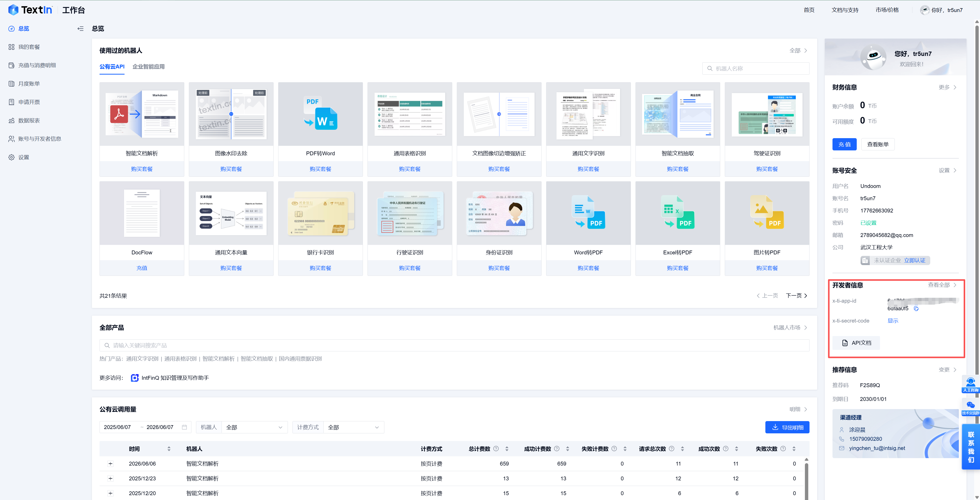Viewport: 980px width, 500px height.
Task: Click the help icon beside 失败计费数
Action: [x=614, y=449]
